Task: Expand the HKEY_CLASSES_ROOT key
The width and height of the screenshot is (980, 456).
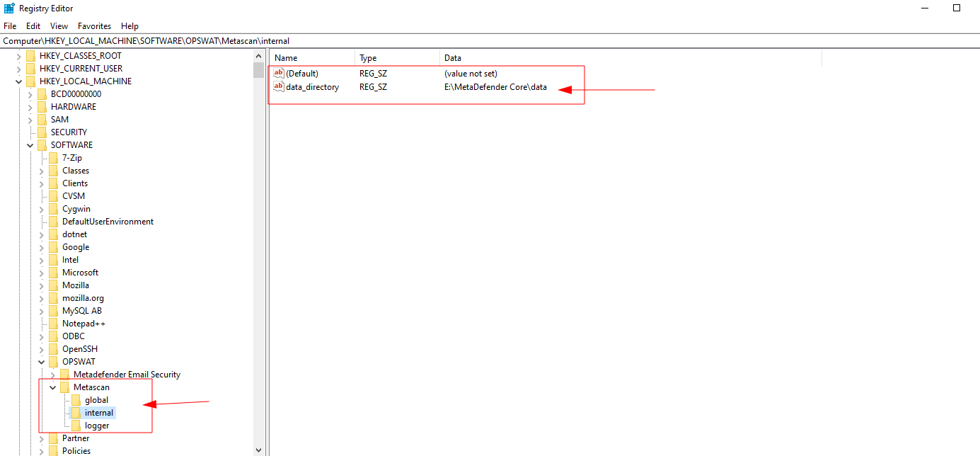Action: click(x=19, y=56)
